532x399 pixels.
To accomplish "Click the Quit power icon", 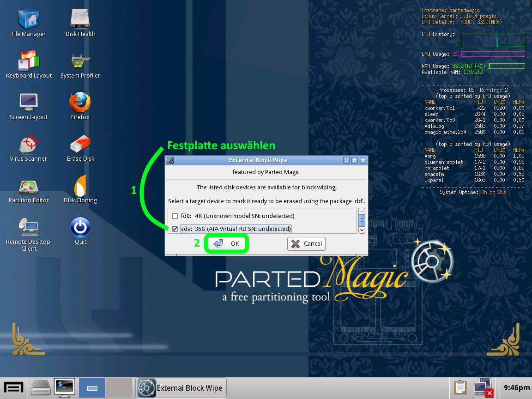I will (x=80, y=231).
